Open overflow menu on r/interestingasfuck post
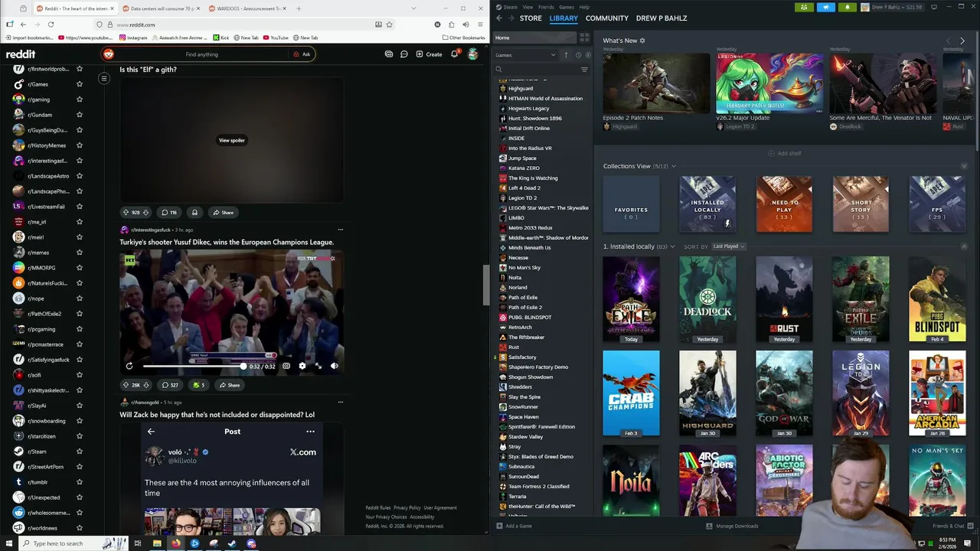980x551 pixels. click(341, 230)
